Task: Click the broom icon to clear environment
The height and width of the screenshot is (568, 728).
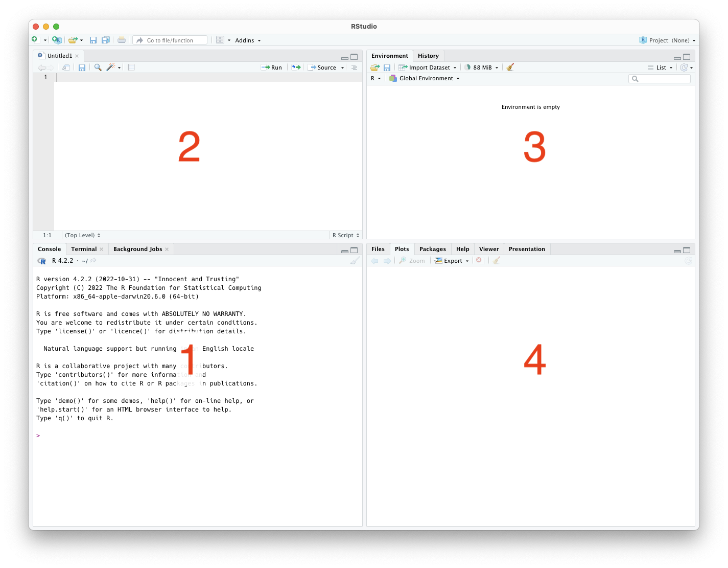Action: 510,67
